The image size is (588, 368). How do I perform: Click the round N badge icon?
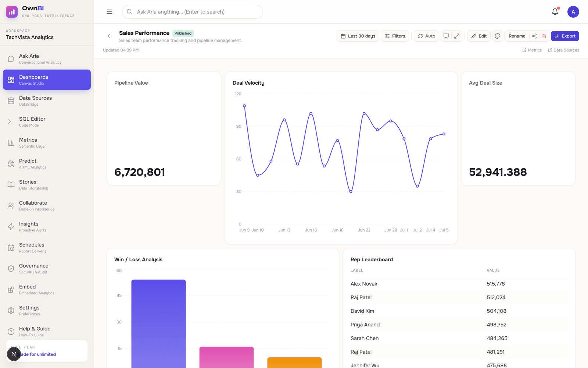14,354
